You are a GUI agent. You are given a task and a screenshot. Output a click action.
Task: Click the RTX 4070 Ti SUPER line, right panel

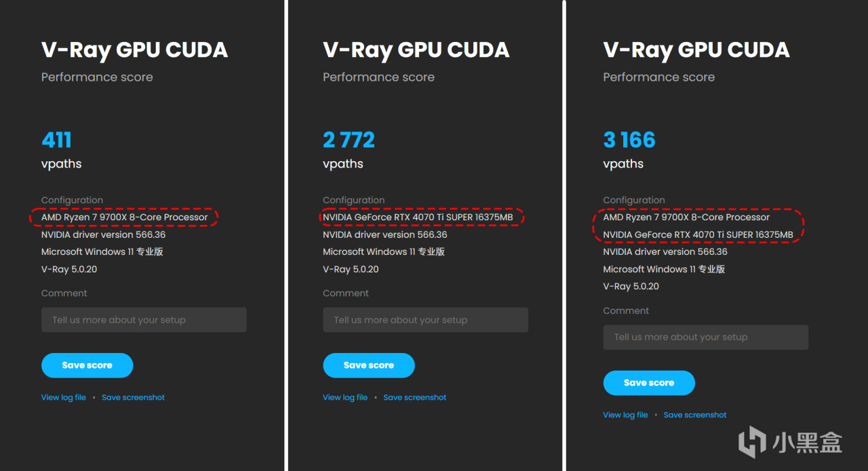(x=698, y=235)
